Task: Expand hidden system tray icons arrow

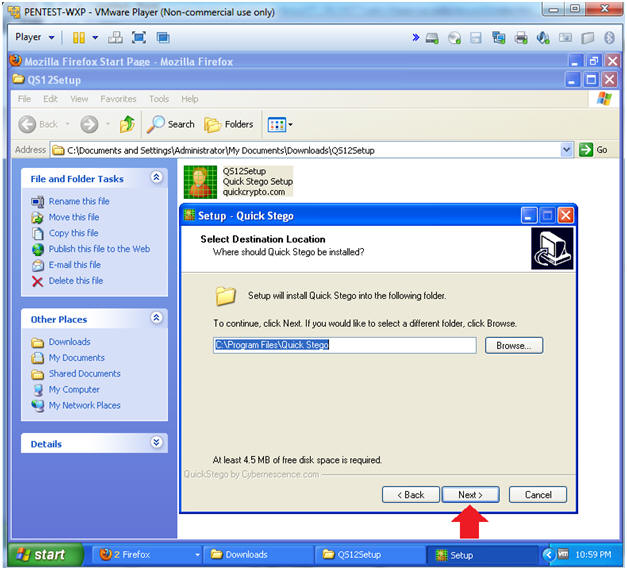Action: pos(548,554)
